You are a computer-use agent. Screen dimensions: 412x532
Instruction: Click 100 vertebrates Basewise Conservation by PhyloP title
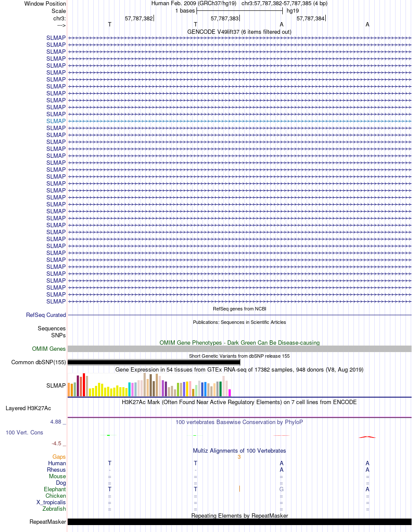pyautogui.click(x=239, y=422)
